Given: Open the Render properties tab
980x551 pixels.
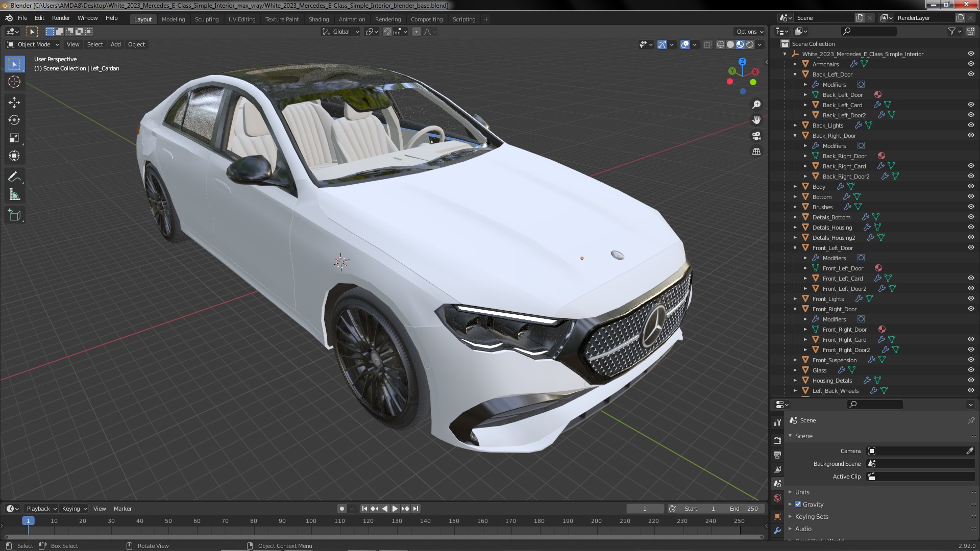Looking at the screenshot, I should [x=777, y=440].
